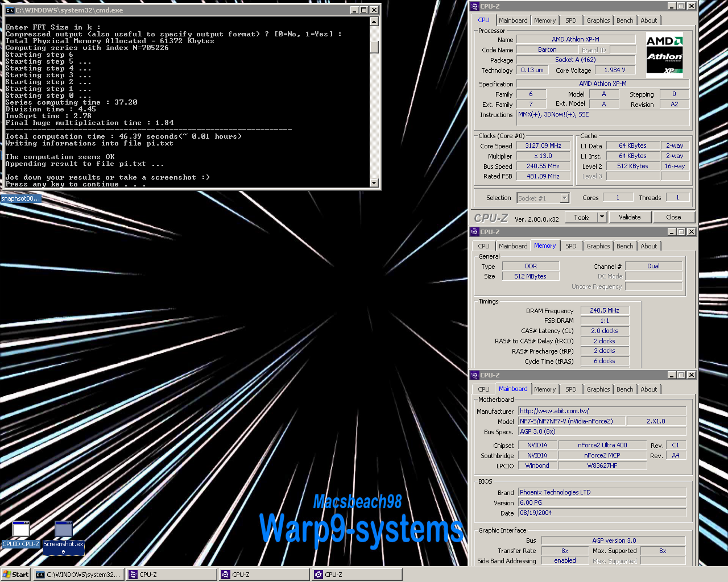Switch to CPU tab in bottom CPU-Z window
The image size is (728, 582).
(x=484, y=389)
